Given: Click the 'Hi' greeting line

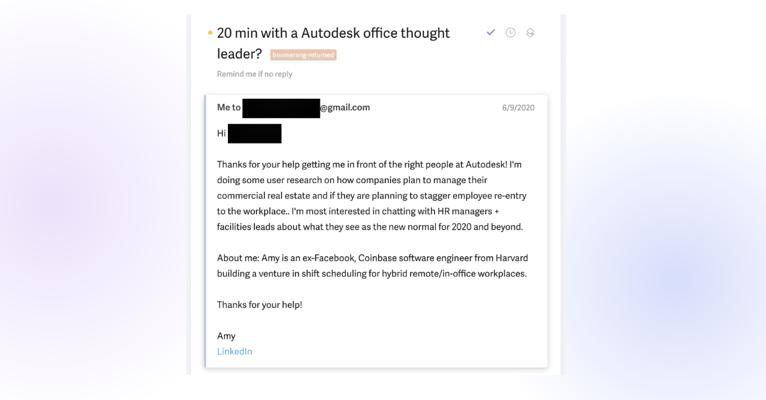Looking at the screenshot, I should point(221,133).
